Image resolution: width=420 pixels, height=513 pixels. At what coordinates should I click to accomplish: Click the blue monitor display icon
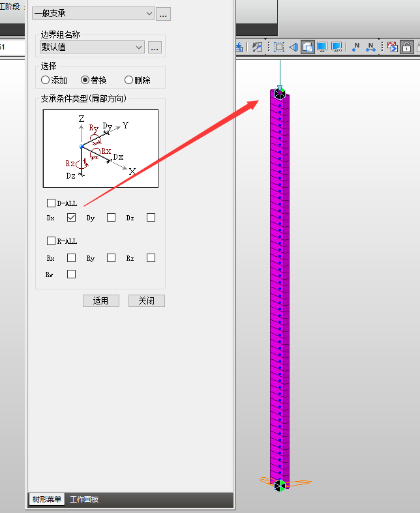[322, 47]
